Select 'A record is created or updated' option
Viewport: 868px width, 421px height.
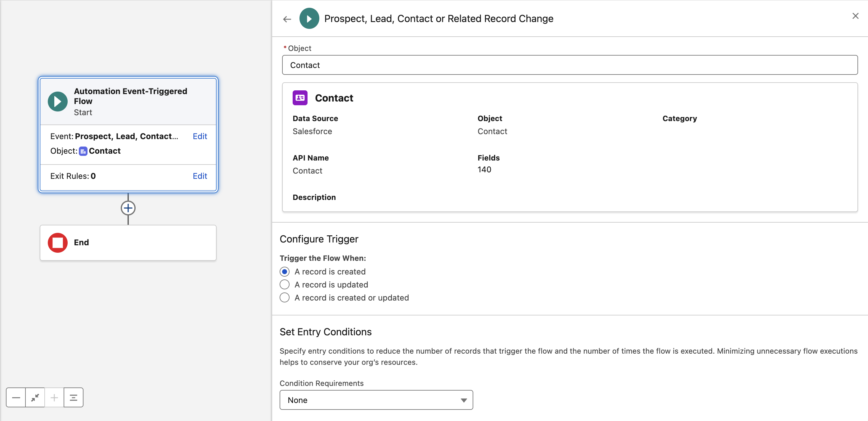pos(285,298)
